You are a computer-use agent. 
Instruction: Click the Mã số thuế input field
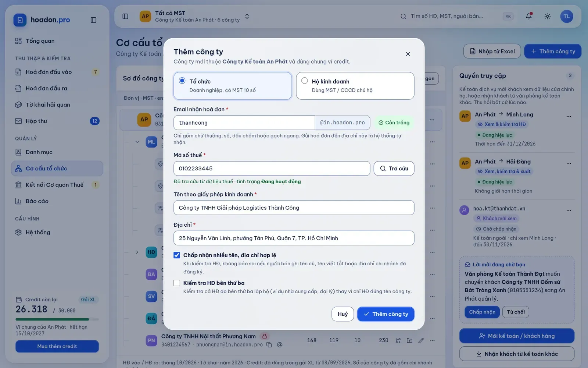click(272, 169)
